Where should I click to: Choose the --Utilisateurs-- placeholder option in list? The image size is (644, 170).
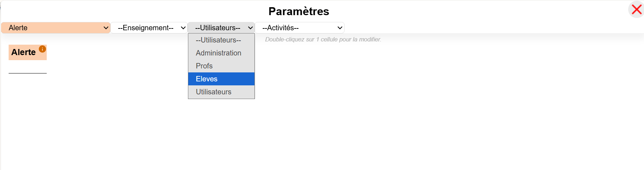tap(221, 40)
